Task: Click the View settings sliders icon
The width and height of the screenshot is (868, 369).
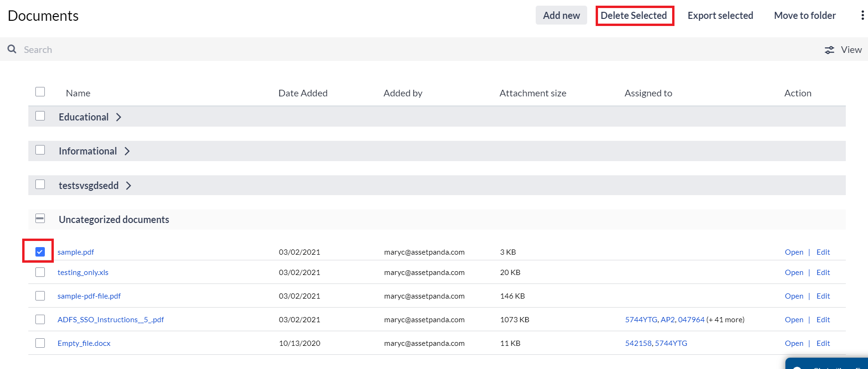Action: point(829,50)
